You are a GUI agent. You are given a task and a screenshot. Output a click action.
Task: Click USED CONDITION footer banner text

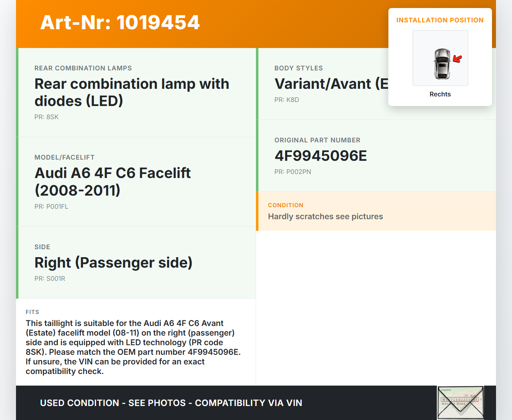(171, 403)
